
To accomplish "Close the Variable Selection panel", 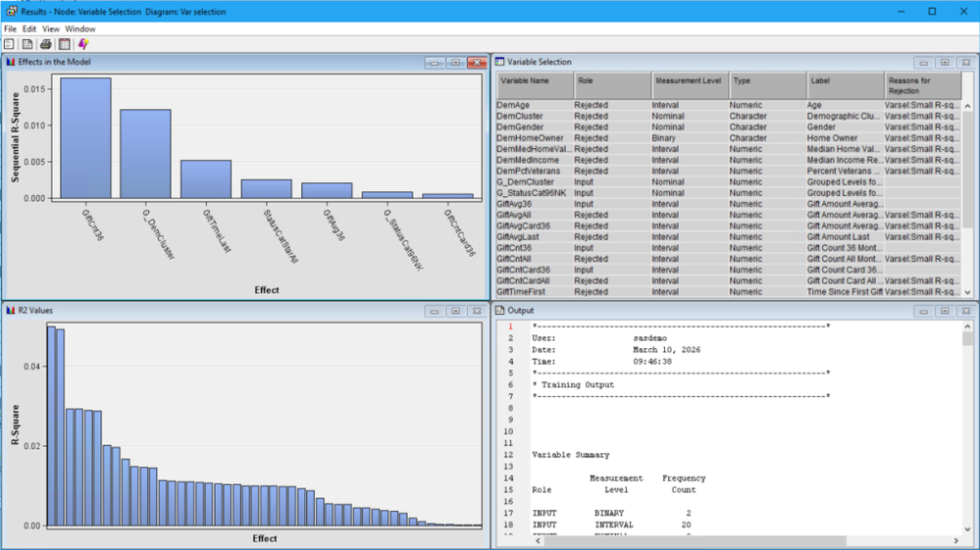I will [x=965, y=63].
